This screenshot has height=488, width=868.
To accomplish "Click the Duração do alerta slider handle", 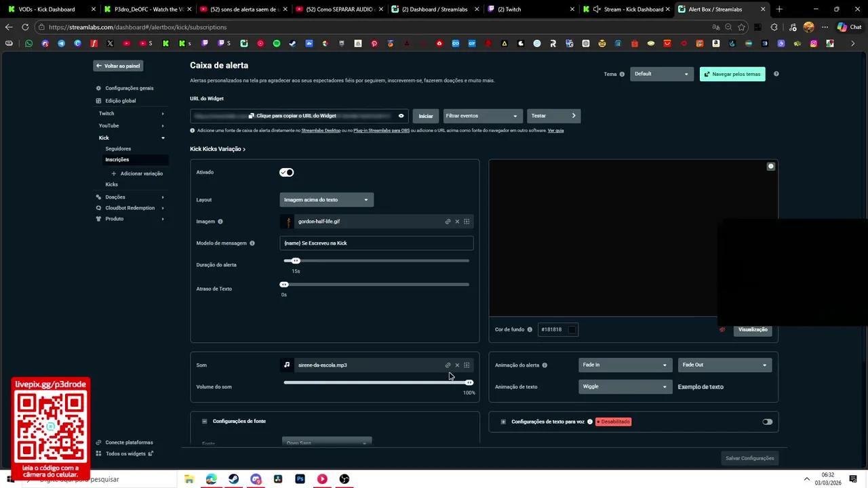I will click(296, 261).
